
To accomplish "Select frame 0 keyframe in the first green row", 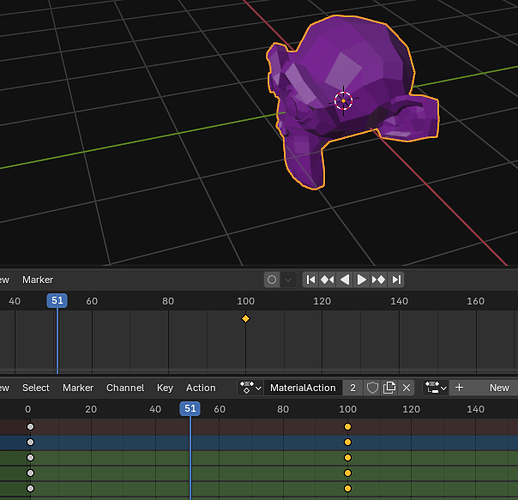I will (30, 457).
